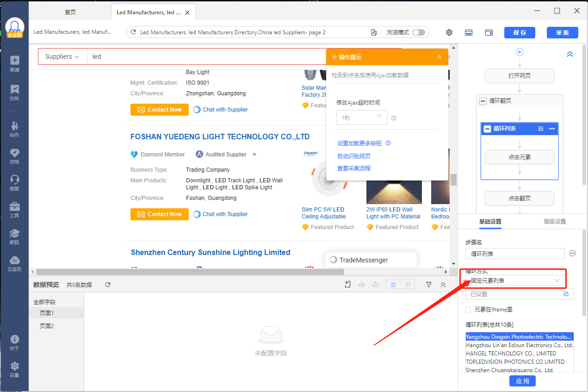
Task: Click the page edit icon in address bar
Action: [374, 32]
